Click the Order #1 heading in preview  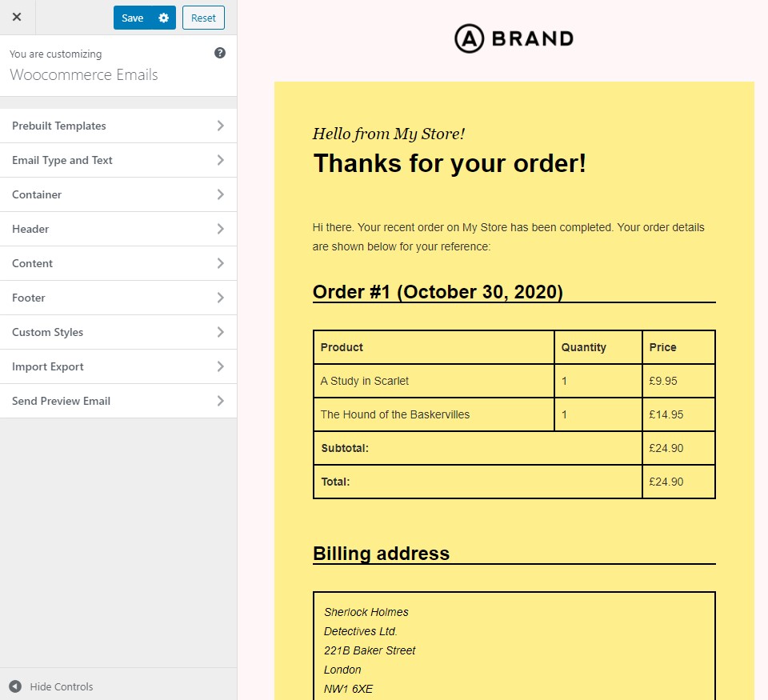tap(438, 292)
